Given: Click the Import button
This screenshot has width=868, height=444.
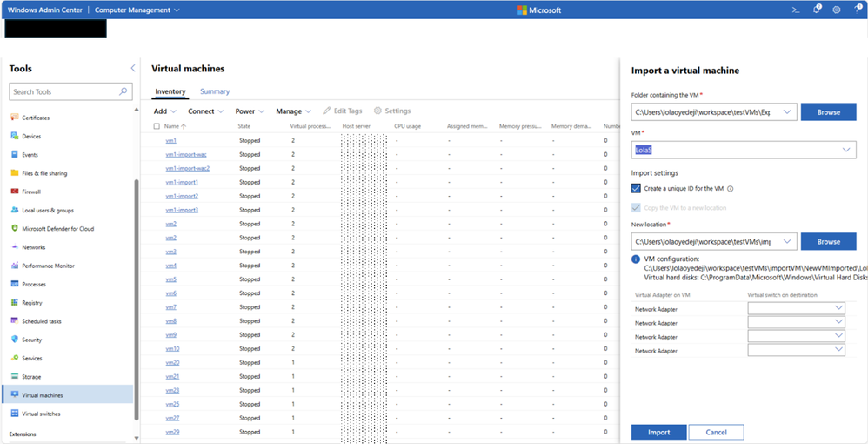Looking at the screenshot, I should [658, 432].
